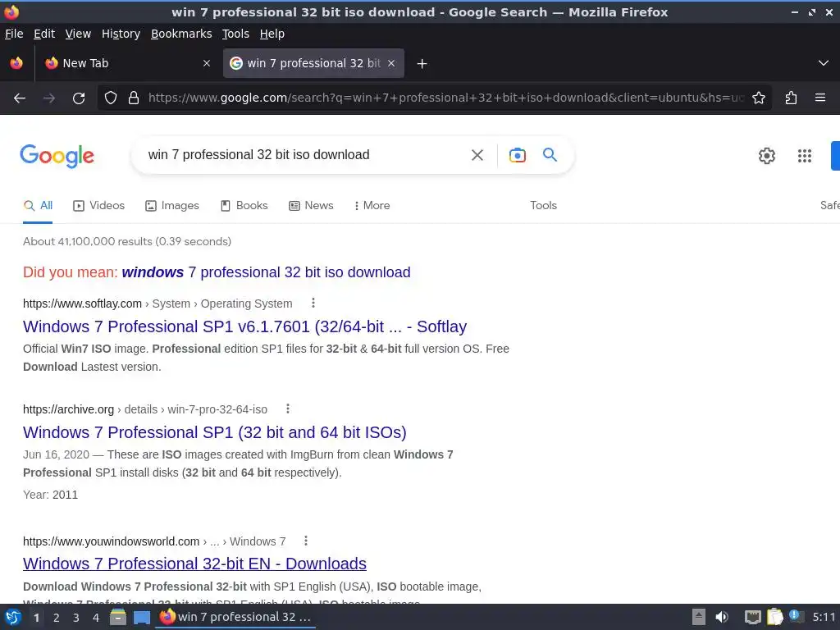Click the show desktop taskbar icon
This screenshot has height=630, width=840.
pyautogui.click(x=142, y=617)
